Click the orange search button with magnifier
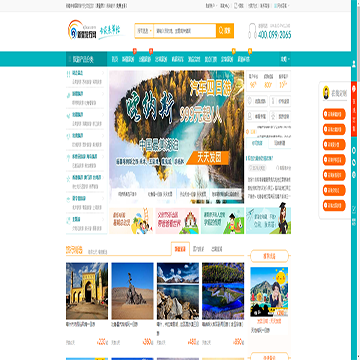Image resolution: width=360 pixels, height=360 pixels. tap(225, 31)
